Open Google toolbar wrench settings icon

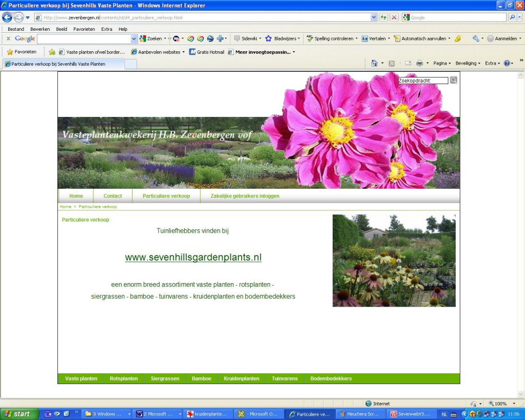pyautogui.click(x=476, y=38)
